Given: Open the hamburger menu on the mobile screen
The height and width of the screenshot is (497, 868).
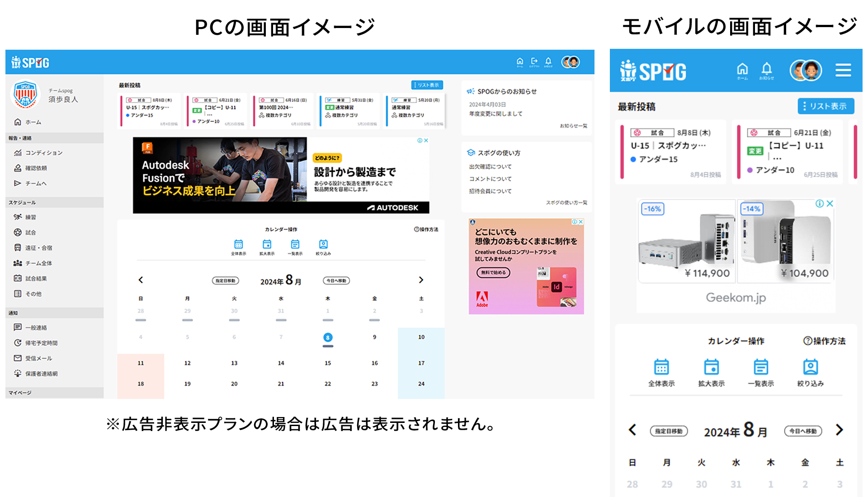Looking at the screenshot, I should [844, 70].
